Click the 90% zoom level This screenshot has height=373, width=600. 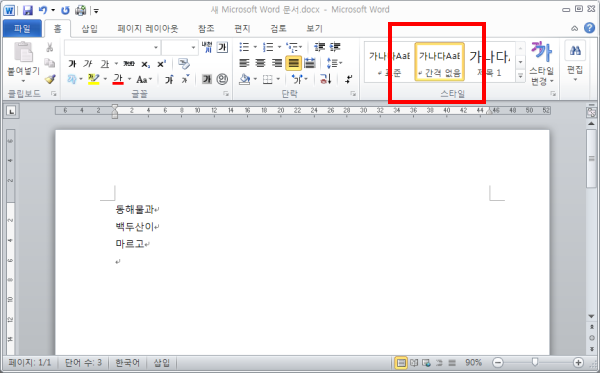click(x=473, y=362)
